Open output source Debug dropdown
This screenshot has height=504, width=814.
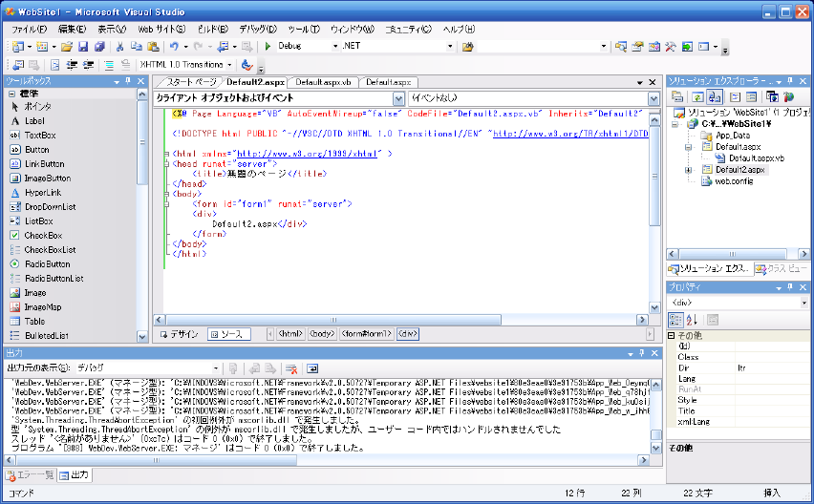click(215, 368)
